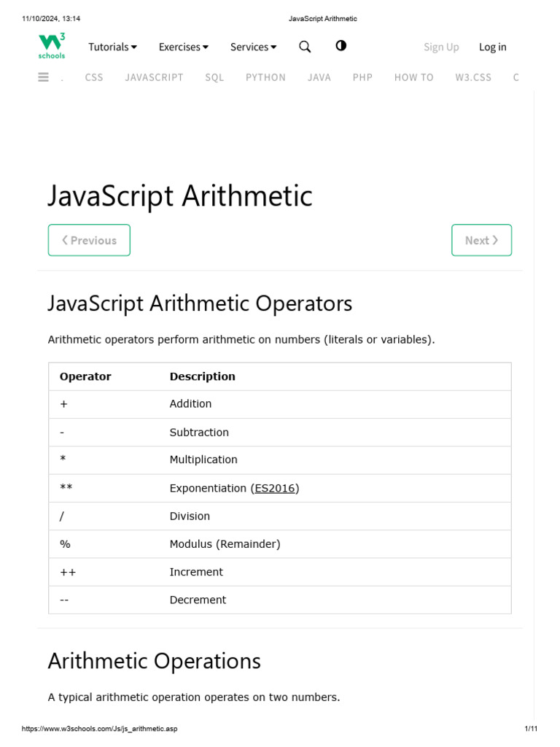Go to the Previous page button

pos(89,240)
